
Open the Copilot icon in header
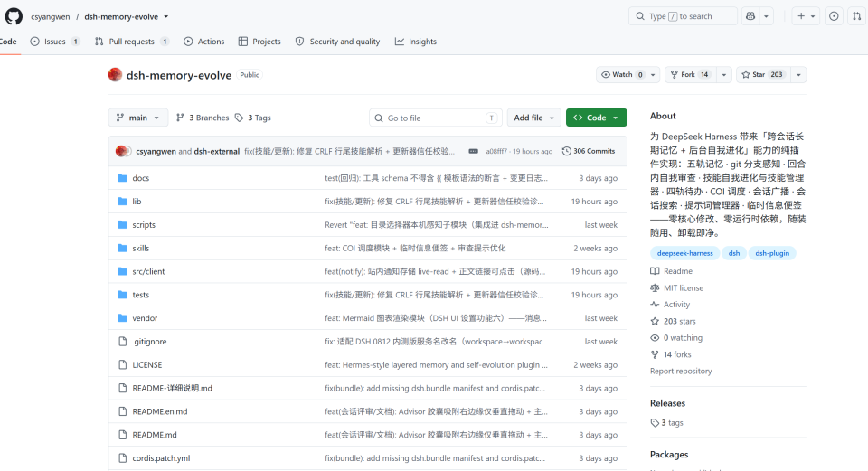click(750, 16)
